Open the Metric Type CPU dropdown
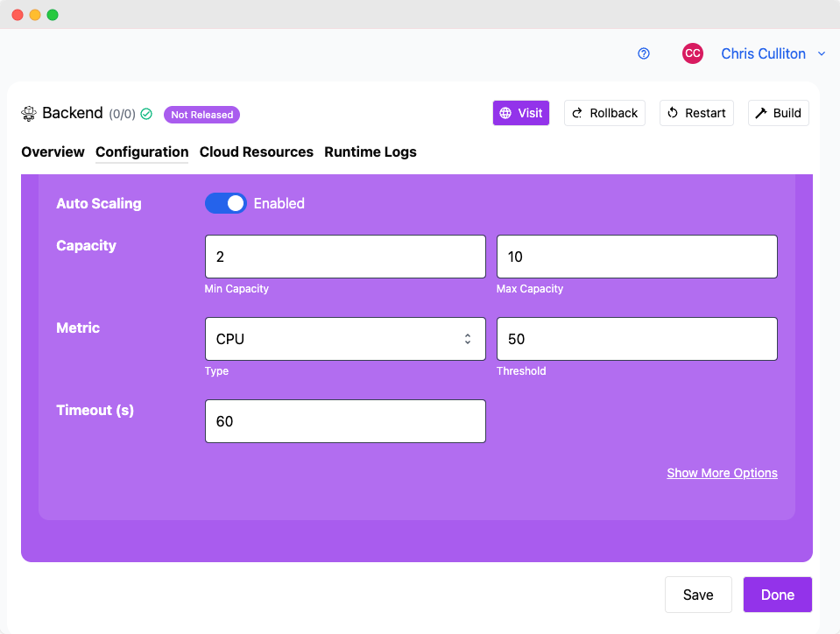This screenshot has height=634, width=840. [345, 339]
